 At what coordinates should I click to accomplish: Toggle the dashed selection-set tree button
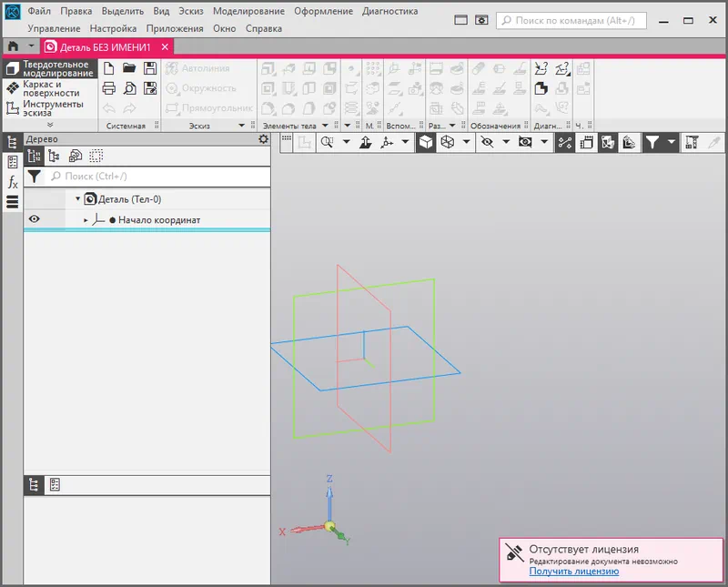(96, 156)
